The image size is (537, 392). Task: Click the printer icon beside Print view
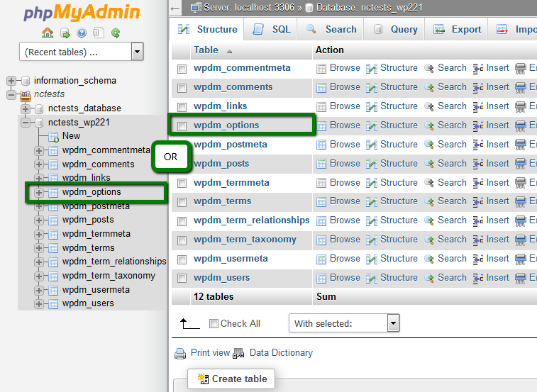point(180,353)
